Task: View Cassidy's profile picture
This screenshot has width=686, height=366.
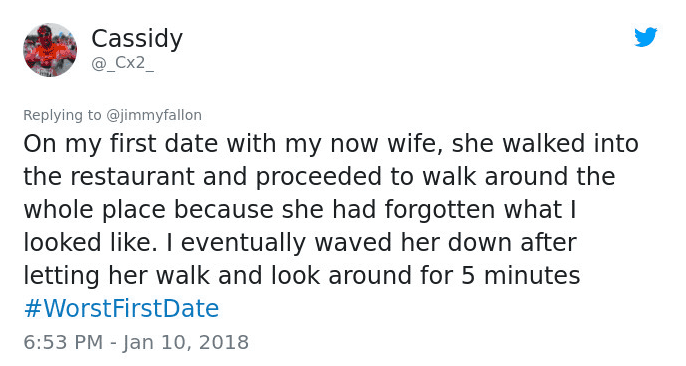Action: 50,50
